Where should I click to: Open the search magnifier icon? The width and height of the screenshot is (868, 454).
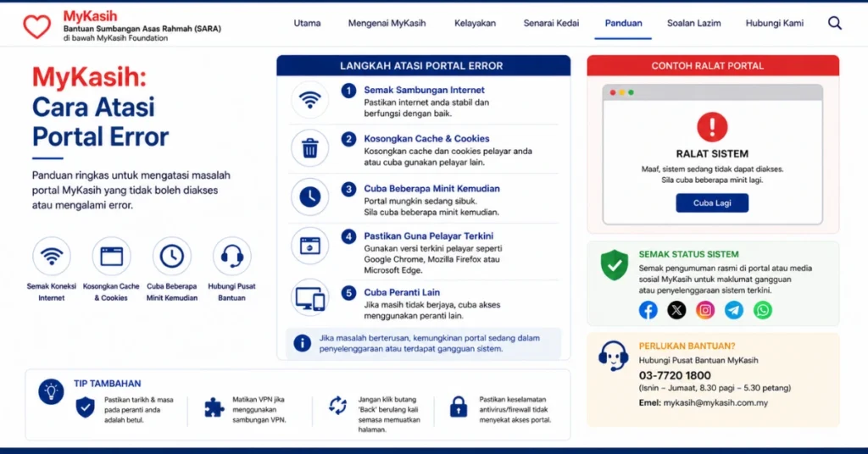point(835,23)
